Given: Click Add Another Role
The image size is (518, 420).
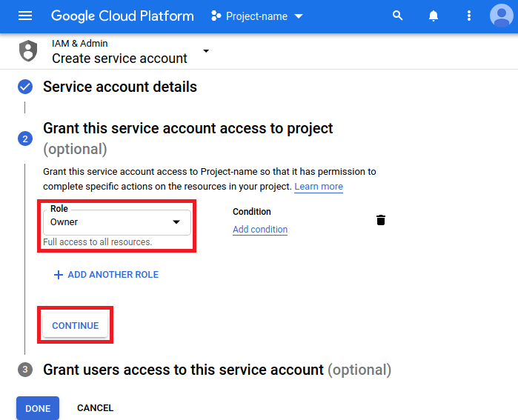Looking at the screenshot, I should (106, 275).
